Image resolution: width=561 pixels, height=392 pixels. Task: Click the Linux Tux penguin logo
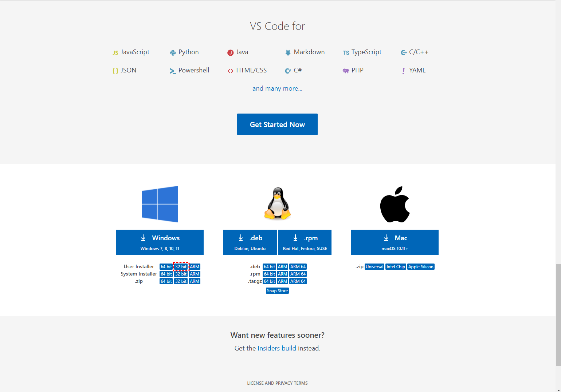pyautogui.click(x=278, y=204)
